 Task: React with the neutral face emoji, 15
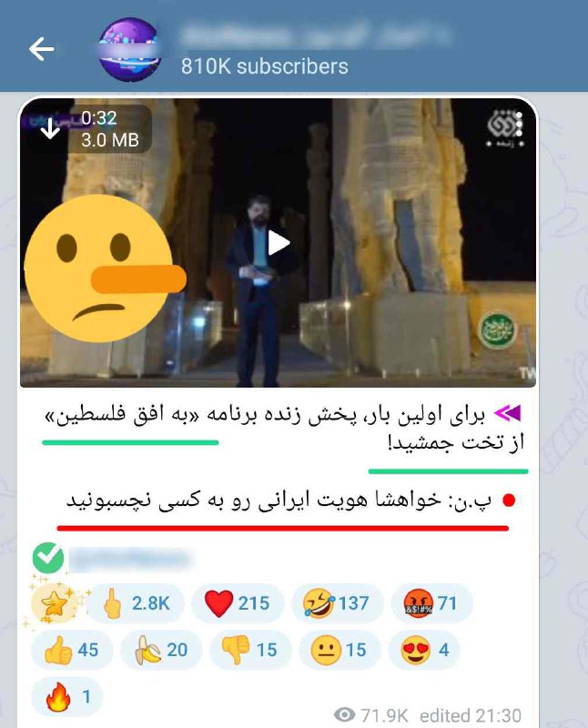[x=340, y=650]
